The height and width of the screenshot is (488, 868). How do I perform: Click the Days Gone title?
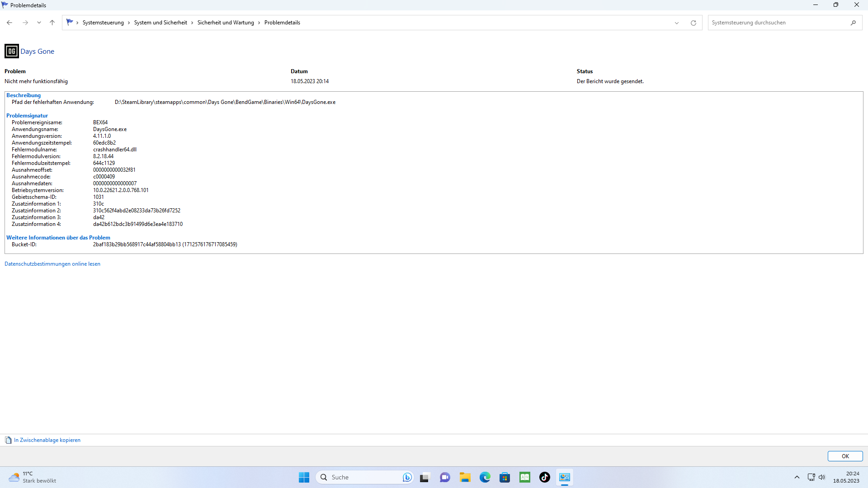[x=37, y=52]
